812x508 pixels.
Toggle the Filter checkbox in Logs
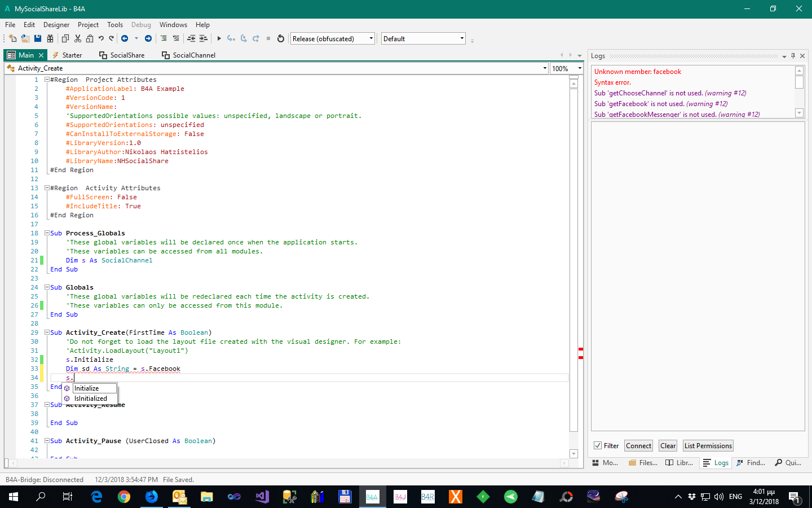coord(598,445)
